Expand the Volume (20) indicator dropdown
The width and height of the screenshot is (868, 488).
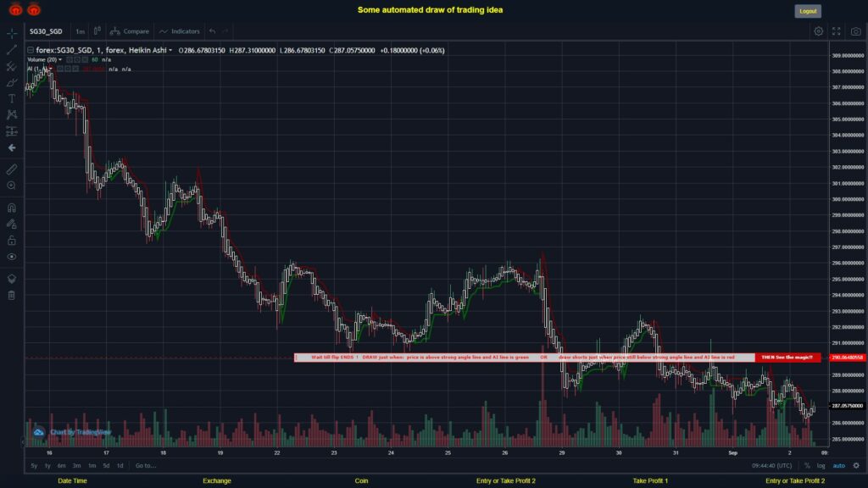pyautogui.click(x=60, y=60)
